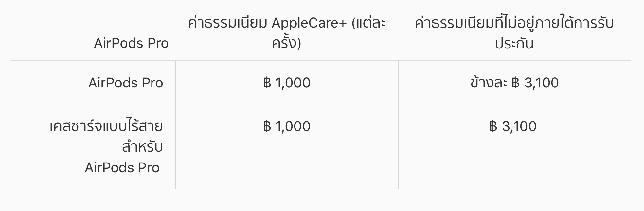644x211 pixels.
Task: Select the "AirPods Pro" label in first data row
Action: [126, 83]
